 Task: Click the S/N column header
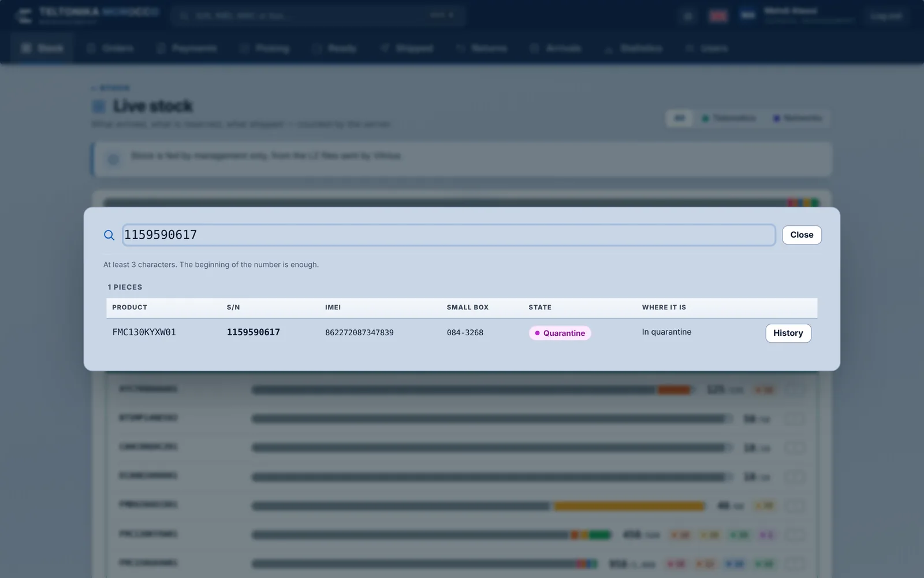tap(233, 307)
